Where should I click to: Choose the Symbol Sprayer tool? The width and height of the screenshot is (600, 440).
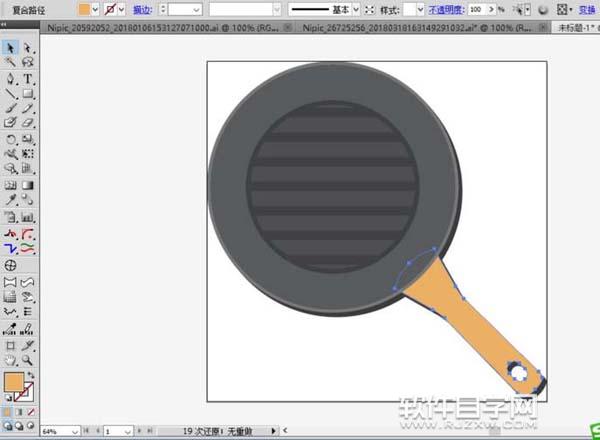(x=10, y=217)
